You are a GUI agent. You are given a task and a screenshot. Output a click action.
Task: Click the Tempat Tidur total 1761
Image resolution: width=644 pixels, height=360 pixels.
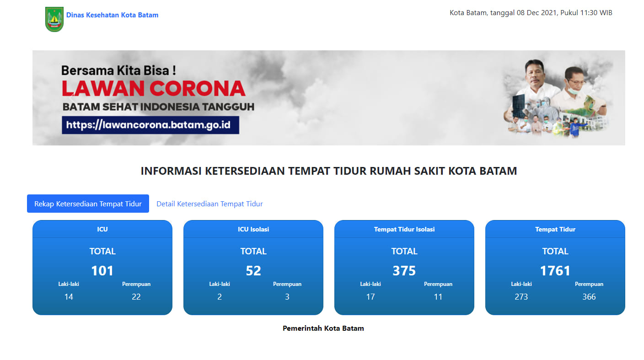click(555, 271)
